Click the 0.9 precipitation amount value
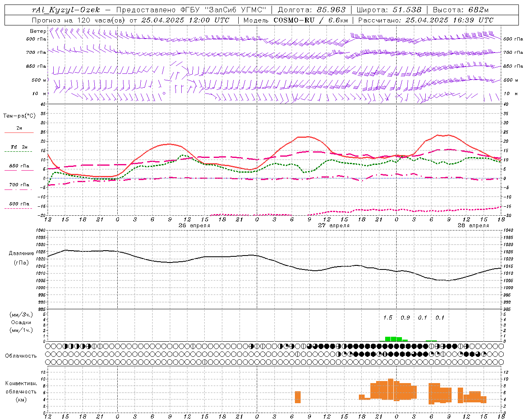 point(405,317)
